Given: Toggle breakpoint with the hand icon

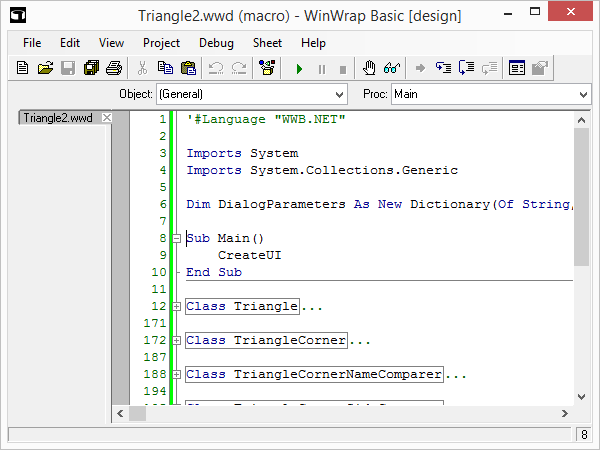Looking at the screenshot, I should (x=369, y=68).
